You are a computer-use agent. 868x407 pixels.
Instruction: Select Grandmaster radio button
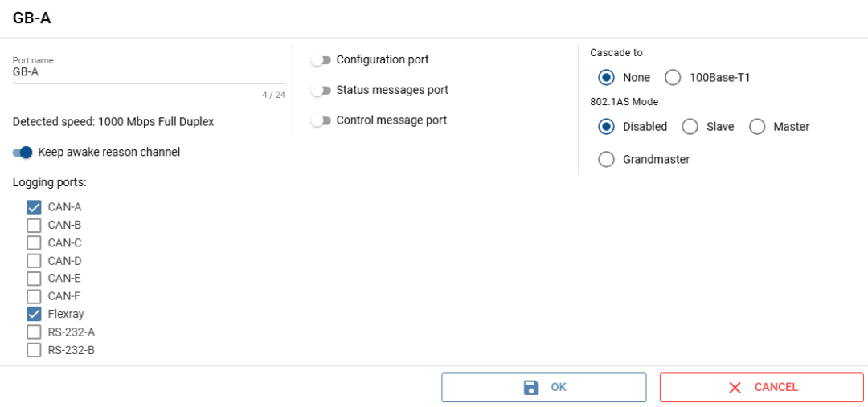[607, 160]
